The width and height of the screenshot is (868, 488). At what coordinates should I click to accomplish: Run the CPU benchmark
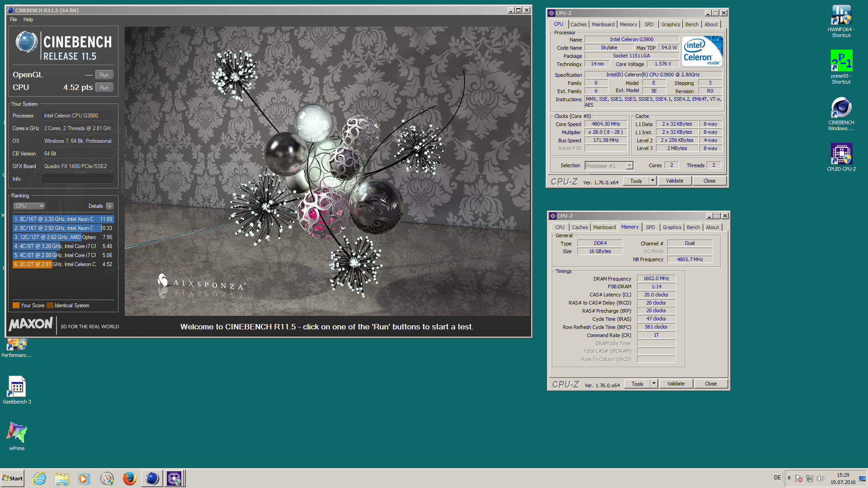(x=104, y=88)
